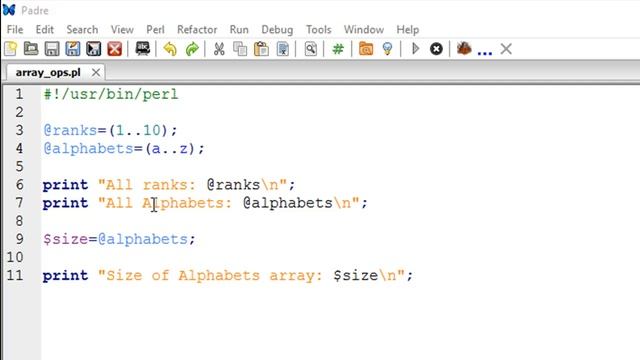
Task: Click the monitor session icon in the toolbar
Action: pos(142,49)
